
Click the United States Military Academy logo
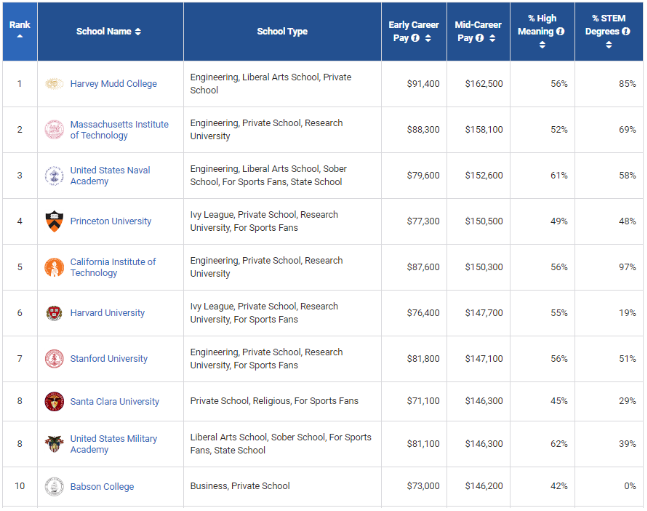coord(54,444)
